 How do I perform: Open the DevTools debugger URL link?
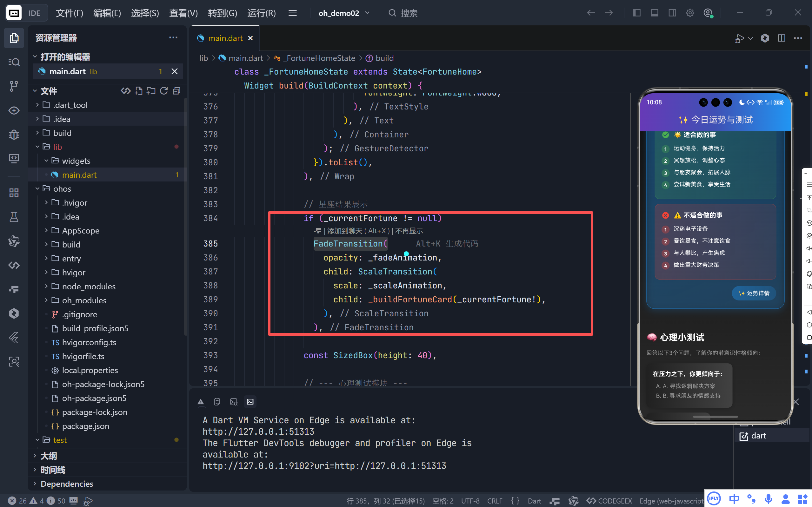324,466
